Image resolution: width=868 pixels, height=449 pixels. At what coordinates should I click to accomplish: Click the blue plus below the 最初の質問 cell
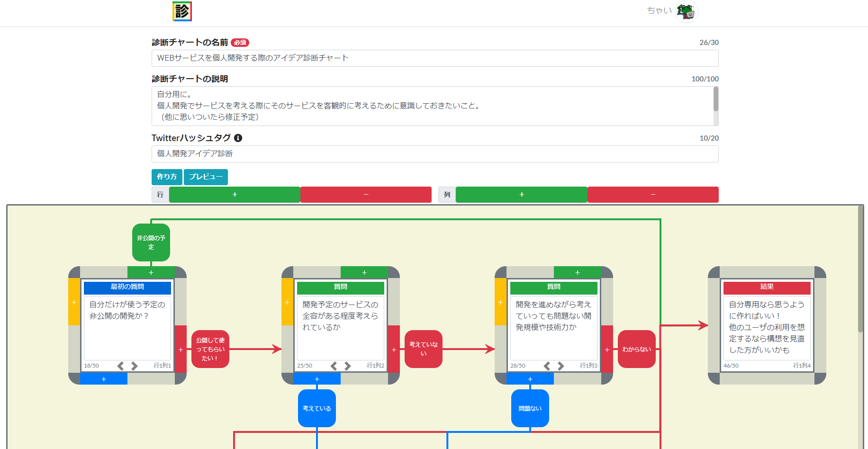click(x=103, y=379)
